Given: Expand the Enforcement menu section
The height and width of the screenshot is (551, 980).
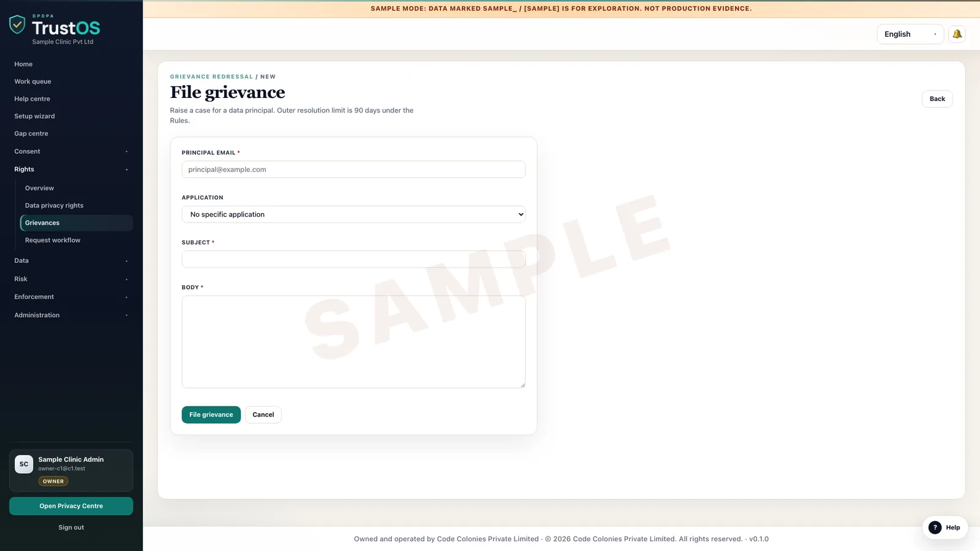Looking at the screenshot, I should point(71,297).
